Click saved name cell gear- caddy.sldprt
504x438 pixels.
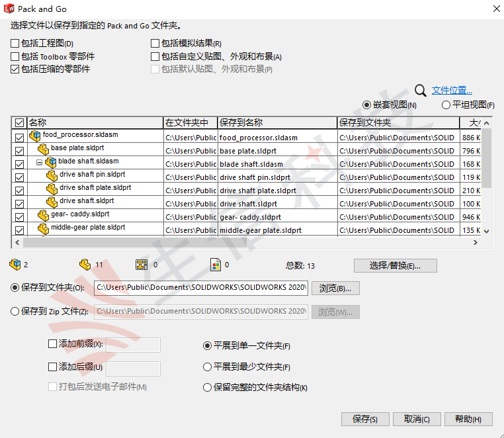click(x=277, y=217)
